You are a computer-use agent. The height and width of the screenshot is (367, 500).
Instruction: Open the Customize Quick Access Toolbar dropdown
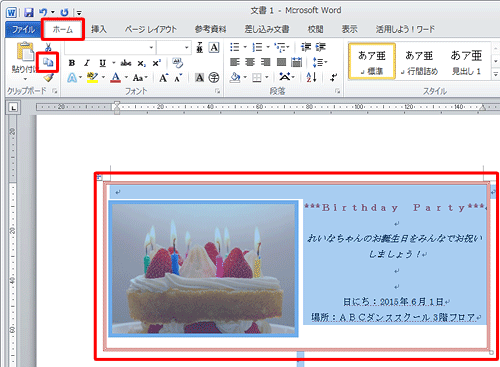tap(79, 13)
